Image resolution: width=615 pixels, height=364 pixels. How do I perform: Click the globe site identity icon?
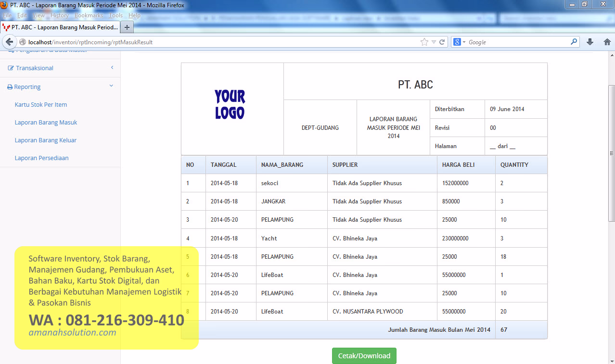point(23,42)
